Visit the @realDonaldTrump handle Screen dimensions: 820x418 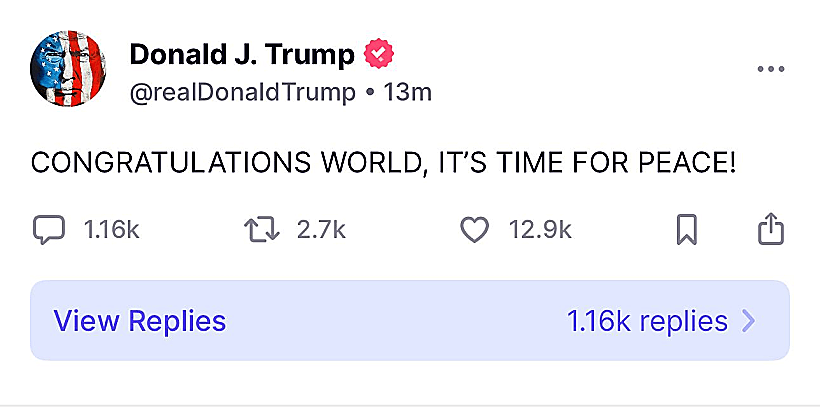(x=242, y=92)
